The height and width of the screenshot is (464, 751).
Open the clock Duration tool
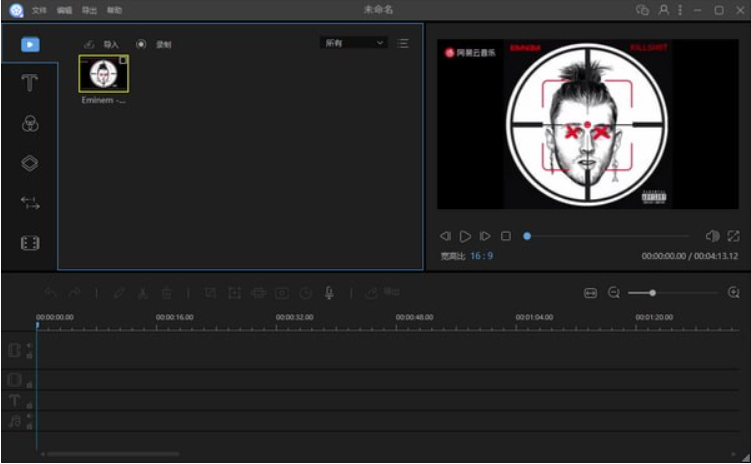click(306, 293)
